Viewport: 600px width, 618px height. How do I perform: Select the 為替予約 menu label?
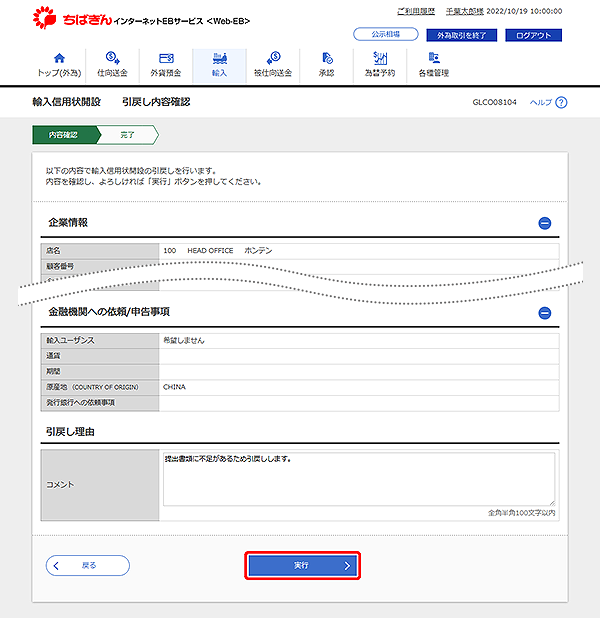[380, 73]
